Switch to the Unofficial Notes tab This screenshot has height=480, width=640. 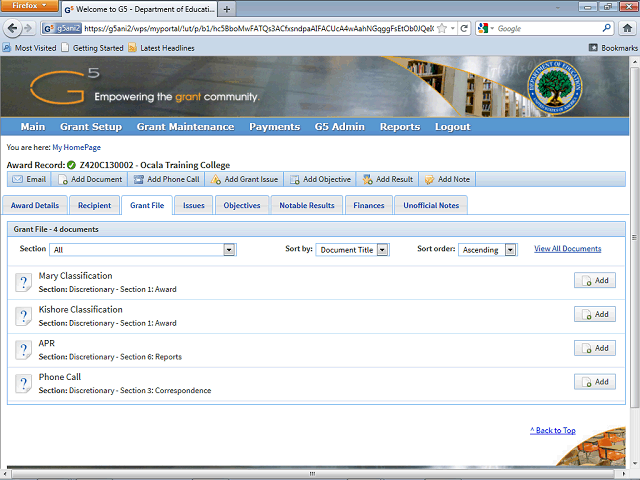point(431,205)
